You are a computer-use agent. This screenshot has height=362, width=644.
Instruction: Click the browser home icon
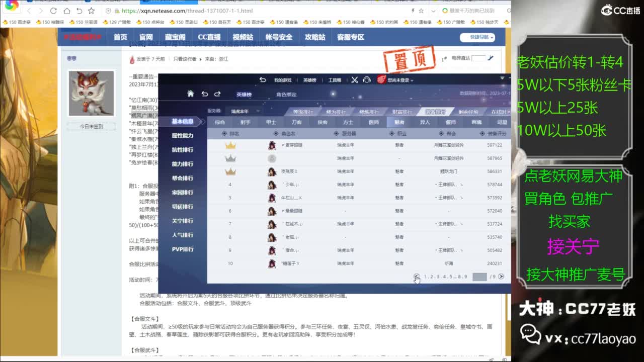click(x=67, y=11)
